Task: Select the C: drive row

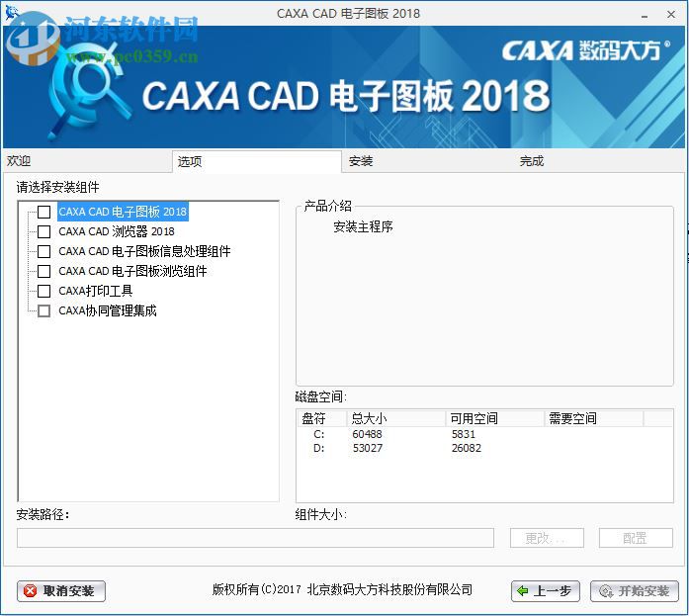Action: pyautogui.click(x=484, y=434)
